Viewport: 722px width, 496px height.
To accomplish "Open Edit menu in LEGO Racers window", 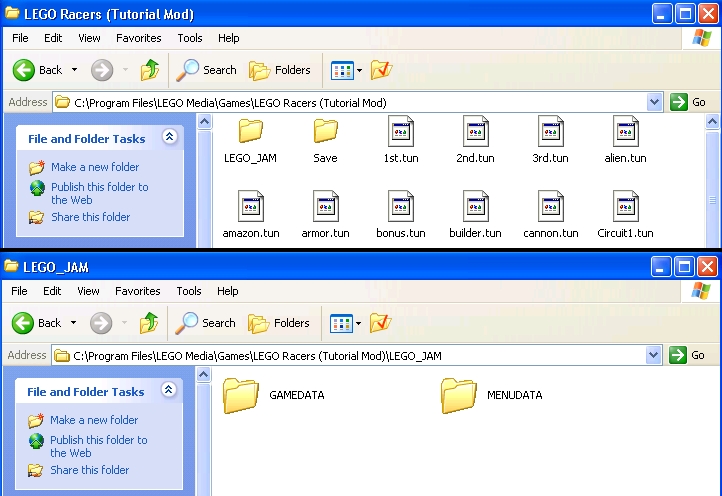I will tap(53, 38).
